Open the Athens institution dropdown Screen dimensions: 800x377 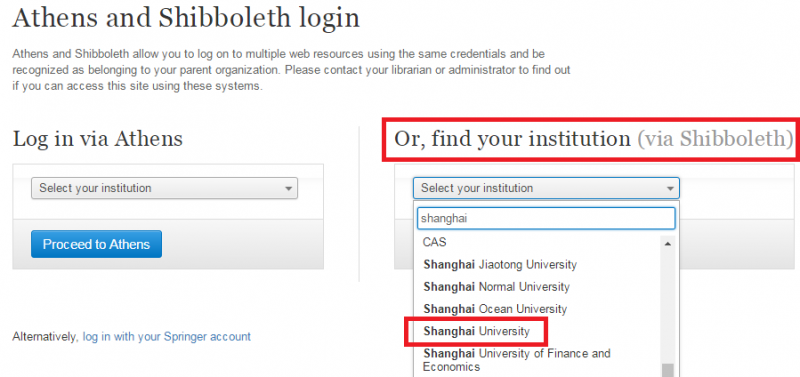(164, 188)
